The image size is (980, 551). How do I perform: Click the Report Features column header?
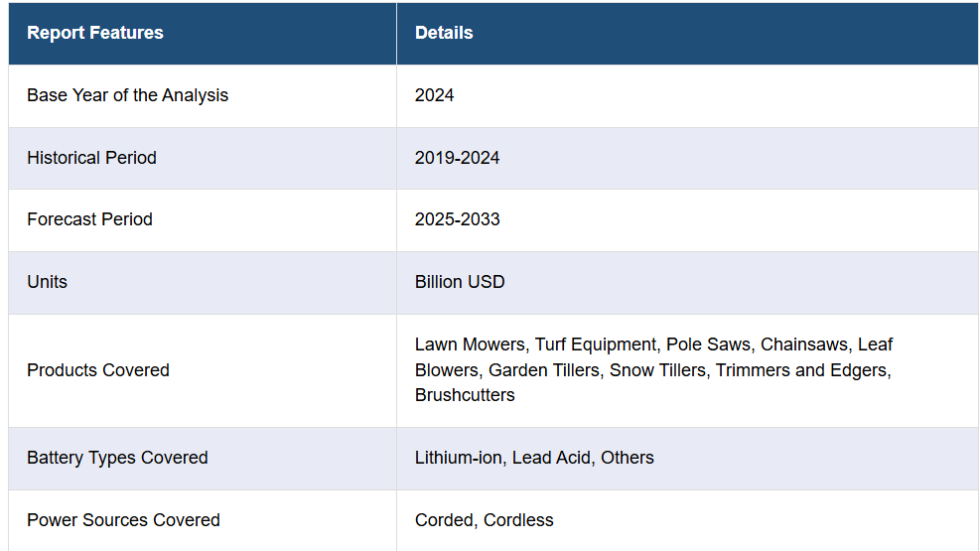[95, 33]
